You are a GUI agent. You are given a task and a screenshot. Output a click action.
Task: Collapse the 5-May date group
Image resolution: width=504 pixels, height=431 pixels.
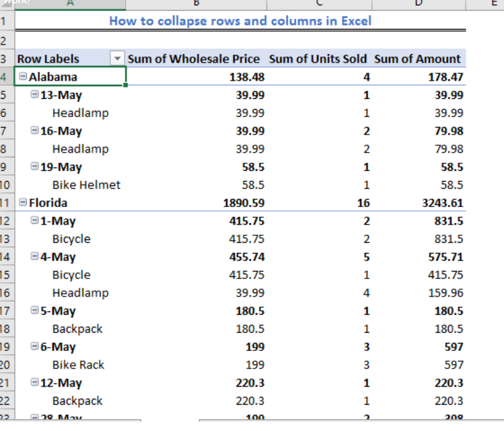coord(34,310)
